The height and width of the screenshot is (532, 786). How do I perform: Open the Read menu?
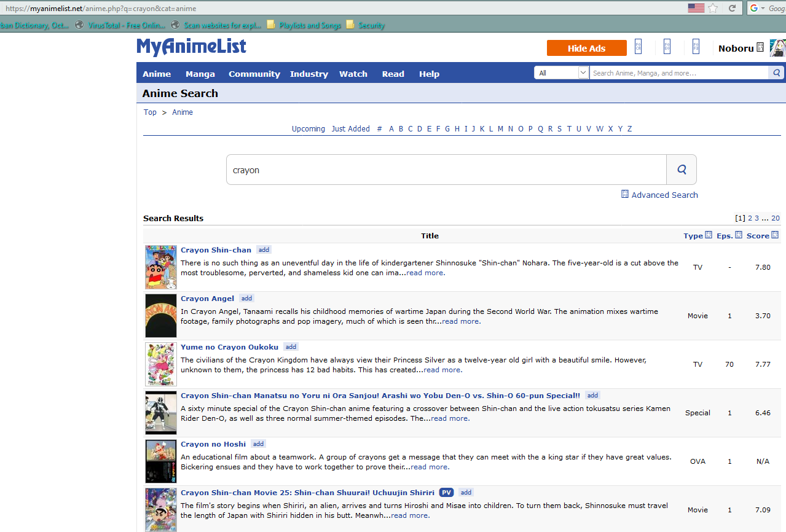click(393, 74)
